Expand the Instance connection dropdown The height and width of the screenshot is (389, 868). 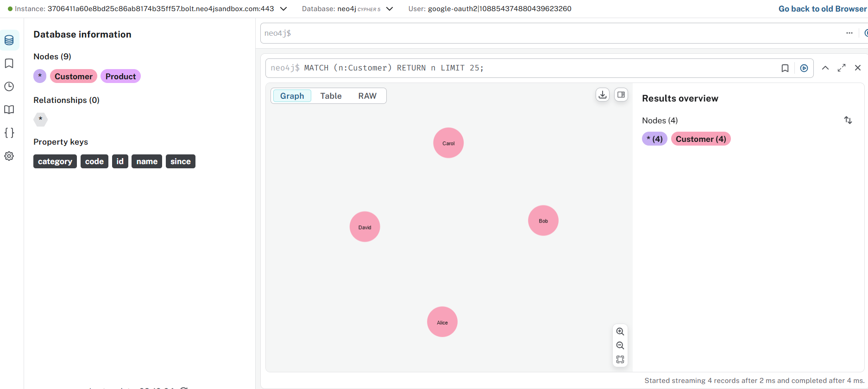[x=283, y=9]
